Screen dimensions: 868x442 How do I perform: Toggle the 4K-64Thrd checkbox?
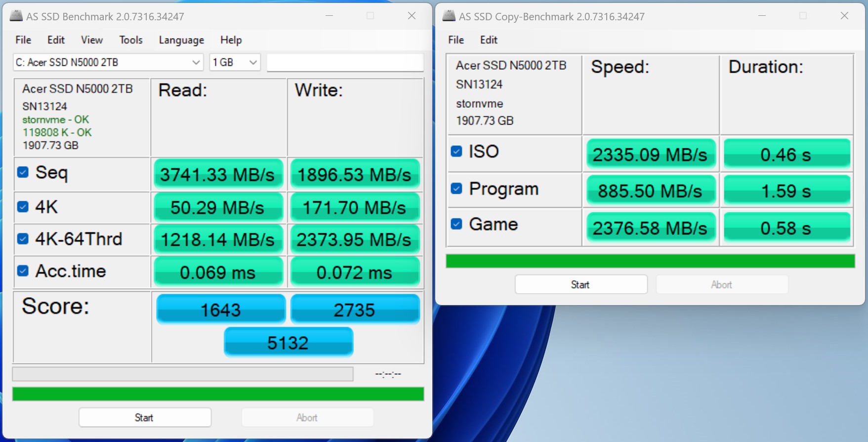(23, 239)
